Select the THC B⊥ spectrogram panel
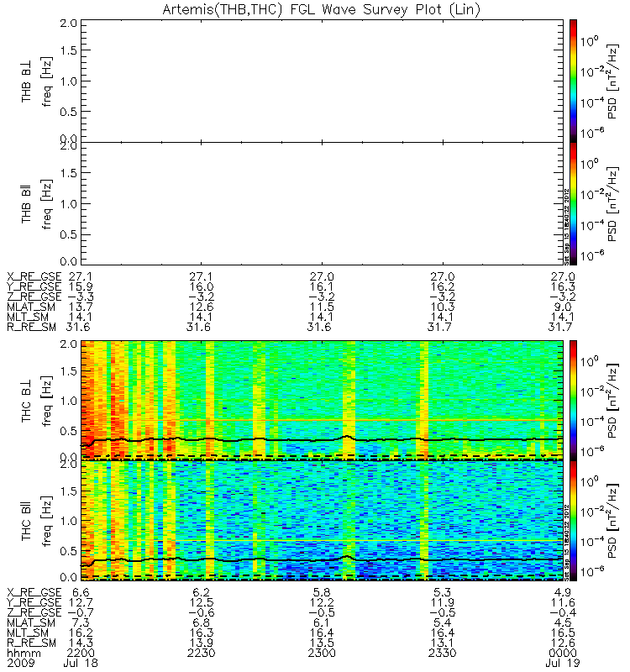The image size is (630, 672). (322, 401)
